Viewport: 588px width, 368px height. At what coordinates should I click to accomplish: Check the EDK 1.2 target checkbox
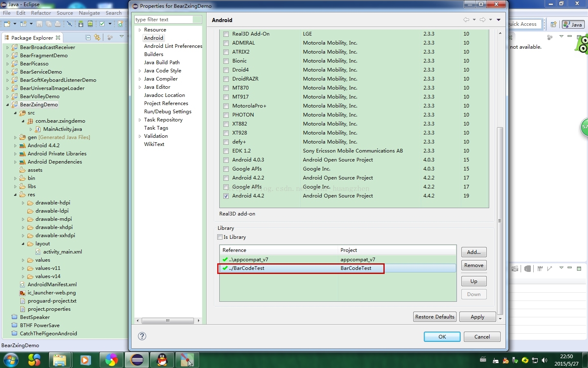coord(226,151)
